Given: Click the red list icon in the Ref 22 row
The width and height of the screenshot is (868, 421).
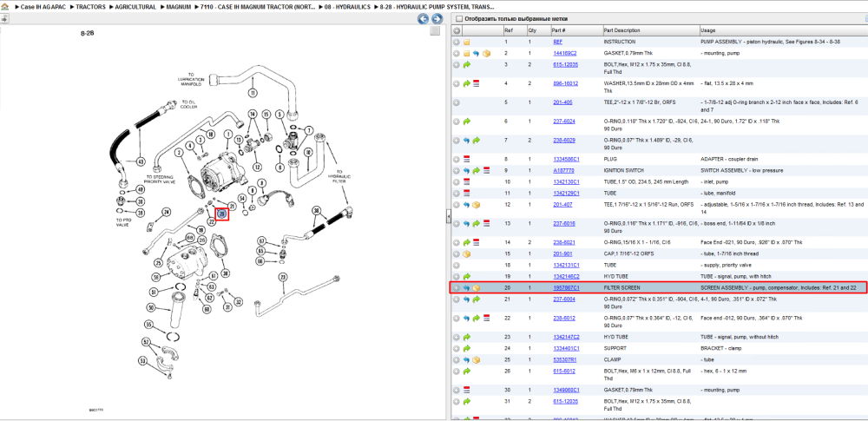Looking at the screenshot, I should coord(486,319).
